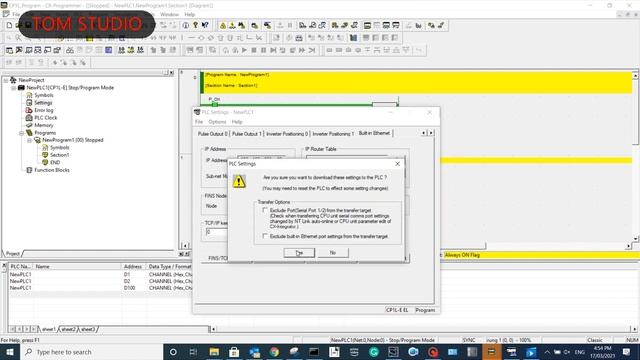
Task: Open the Help menu in PLC Settings
Action: (x=237, y=122)
